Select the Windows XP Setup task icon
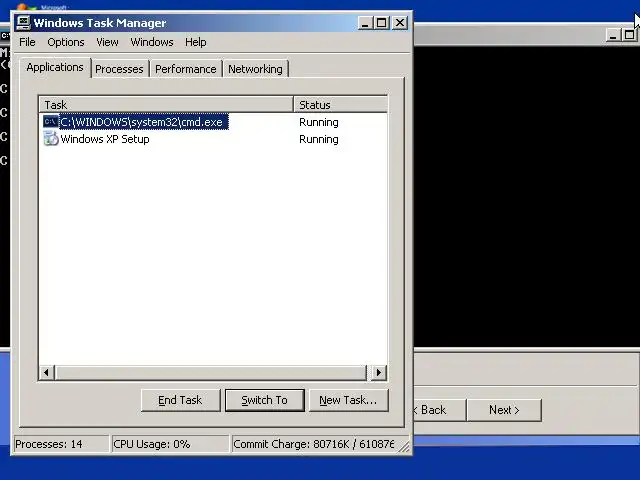 point(51,139)
